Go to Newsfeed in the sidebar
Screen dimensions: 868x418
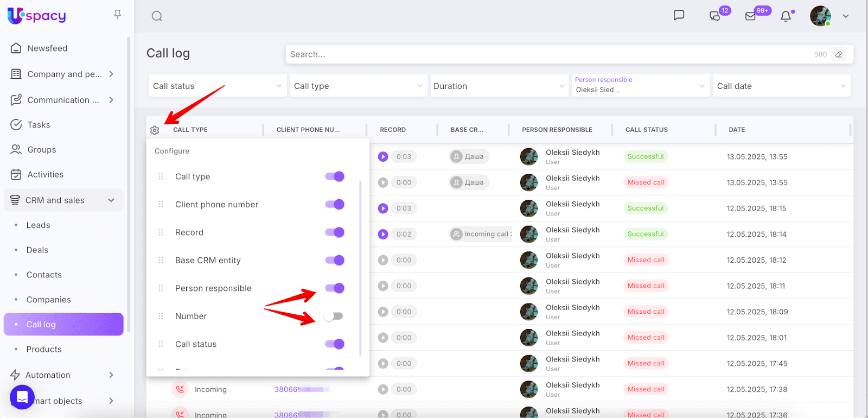coord(47,48)
